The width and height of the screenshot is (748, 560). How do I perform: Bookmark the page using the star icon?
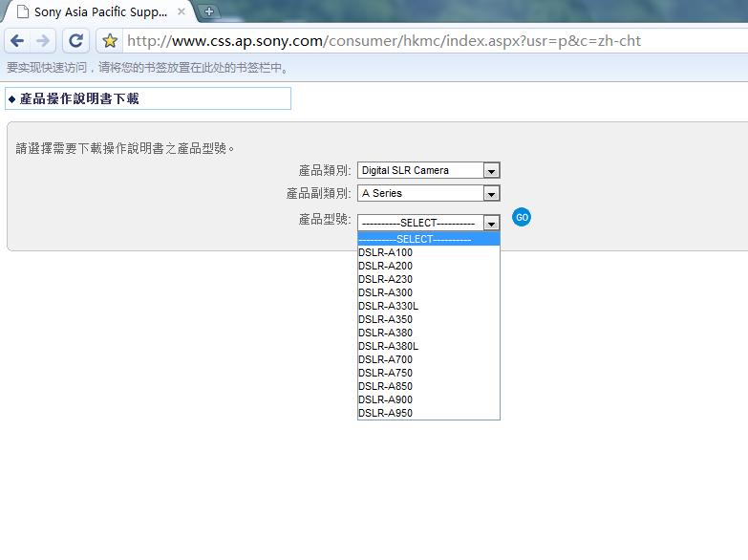[110, 41]
